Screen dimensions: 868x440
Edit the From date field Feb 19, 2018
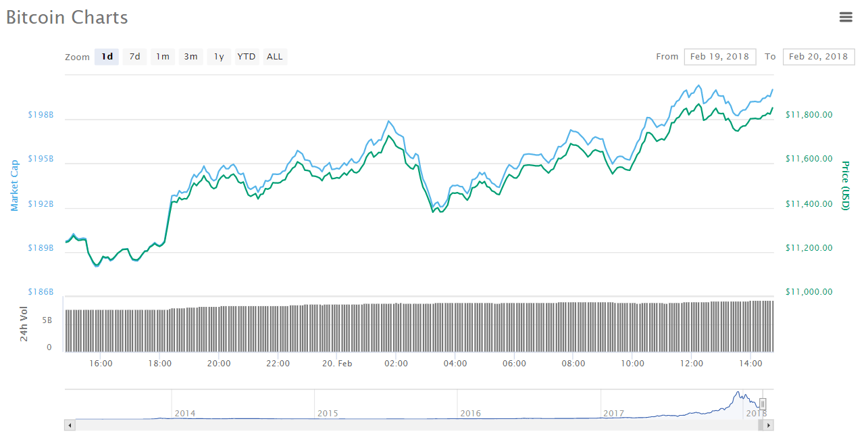point(720,57)
